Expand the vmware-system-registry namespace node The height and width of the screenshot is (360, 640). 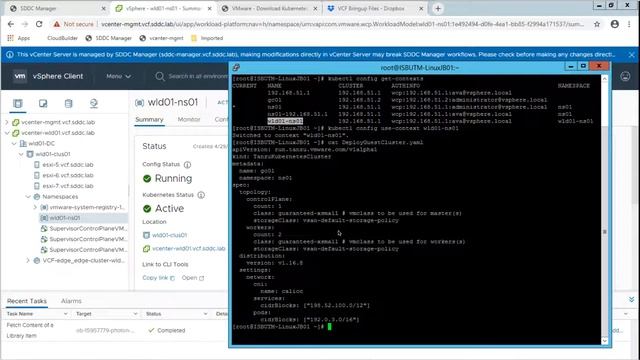(35, 207)
